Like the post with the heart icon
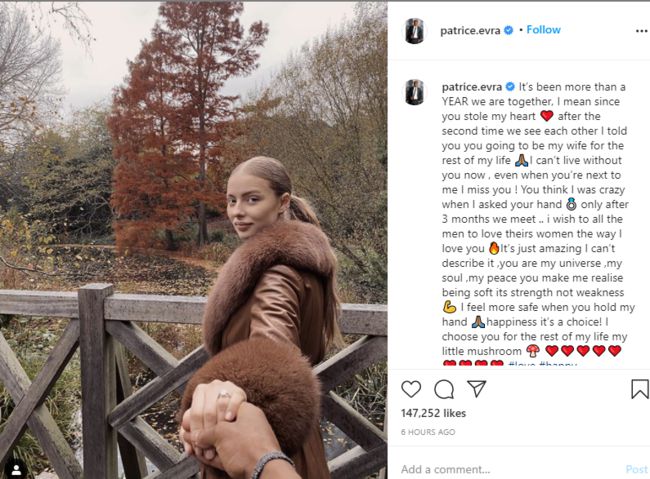Viewport: 650px width, 479px height. click(411, 389)
